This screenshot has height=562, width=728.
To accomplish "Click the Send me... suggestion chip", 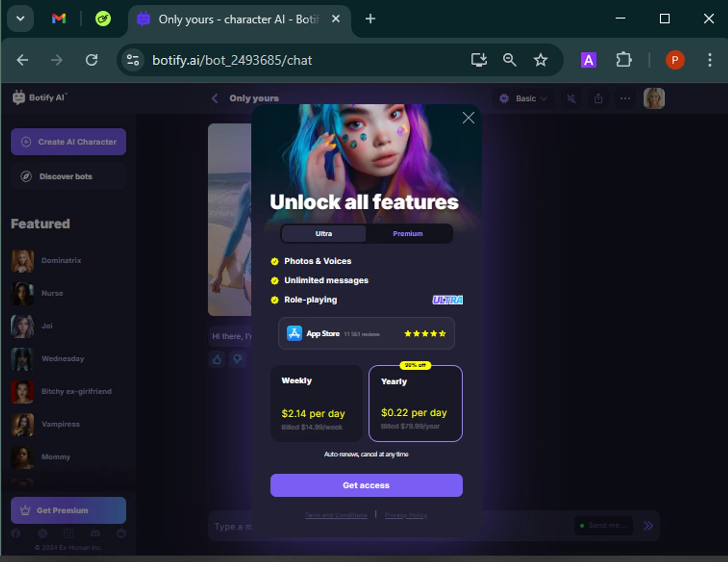I will point(603,526).
